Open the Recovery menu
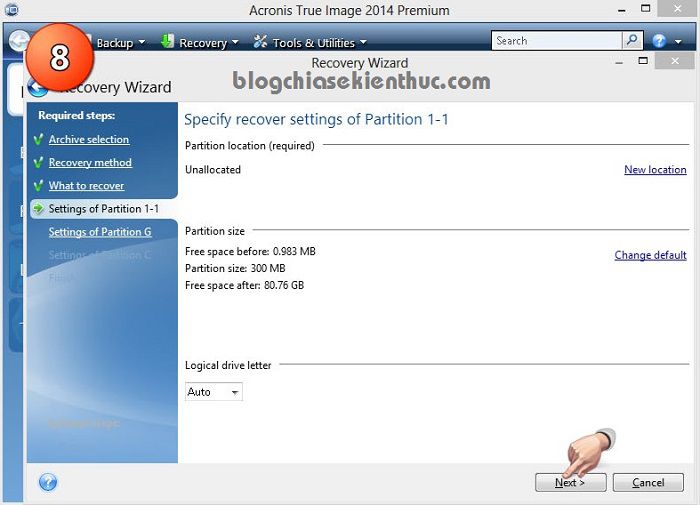 (x=203, y=43)
